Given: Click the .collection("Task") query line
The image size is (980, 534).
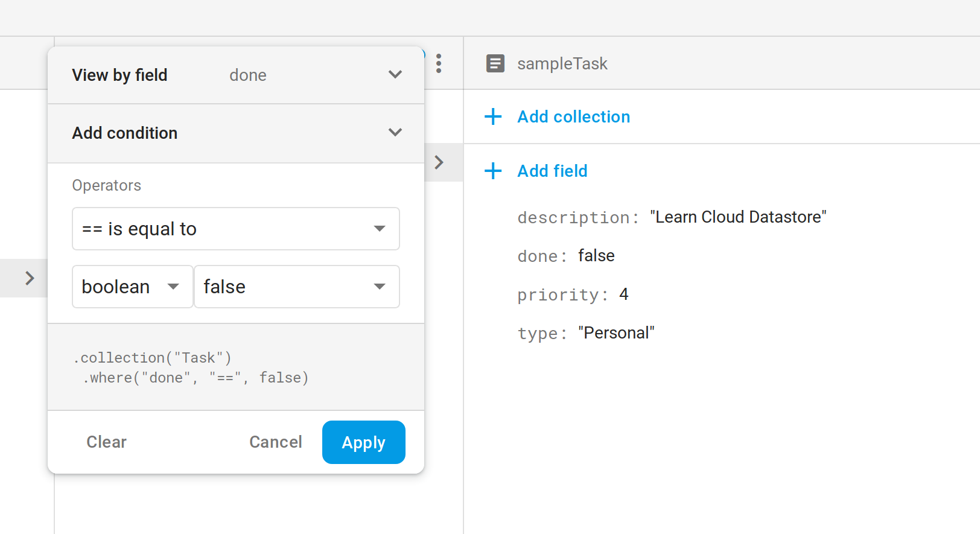Looking at the screenshot, I should click(152, 358).
